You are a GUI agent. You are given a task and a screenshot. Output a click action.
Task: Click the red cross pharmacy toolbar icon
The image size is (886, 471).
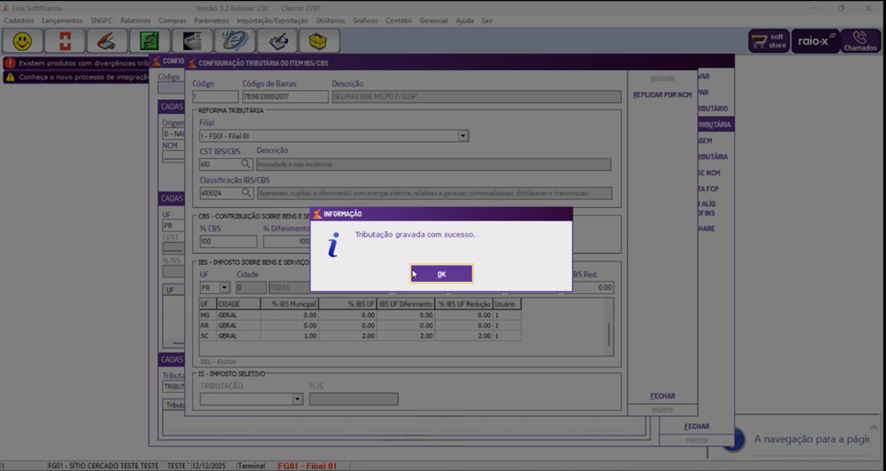[65, 41]
